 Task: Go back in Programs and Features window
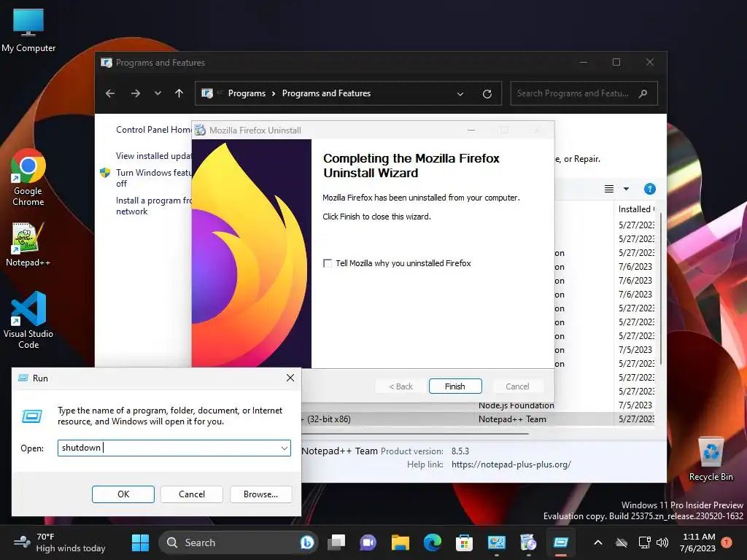[110, 93]
